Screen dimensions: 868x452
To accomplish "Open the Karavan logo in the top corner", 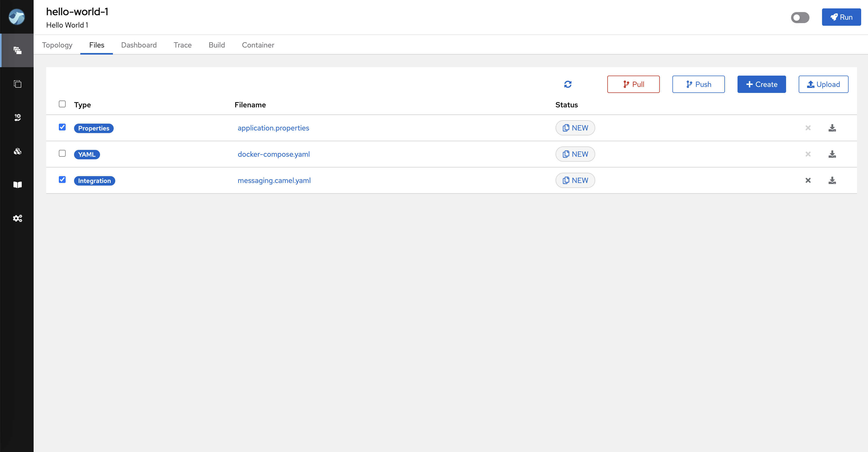I will click(x=17, y=17).
